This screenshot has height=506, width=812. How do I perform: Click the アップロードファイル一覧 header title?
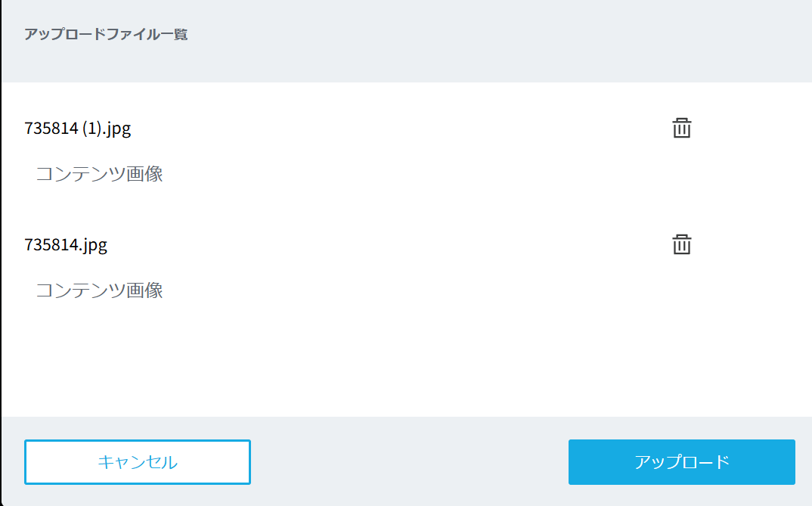106,35
